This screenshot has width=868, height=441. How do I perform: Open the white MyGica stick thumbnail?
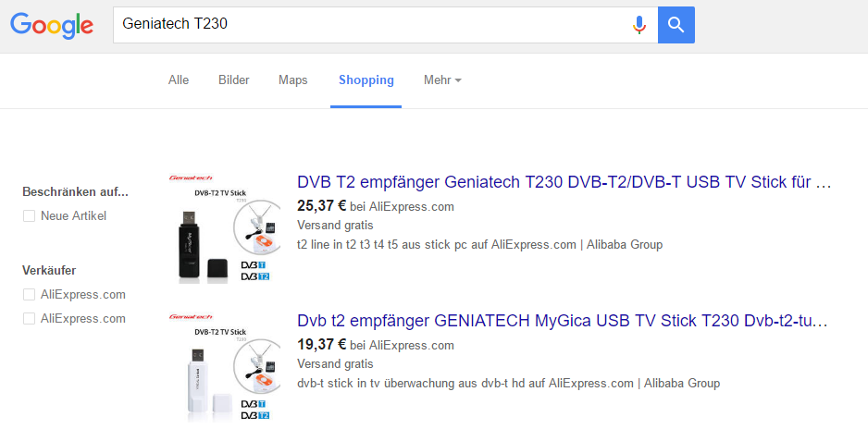[225, 367]
